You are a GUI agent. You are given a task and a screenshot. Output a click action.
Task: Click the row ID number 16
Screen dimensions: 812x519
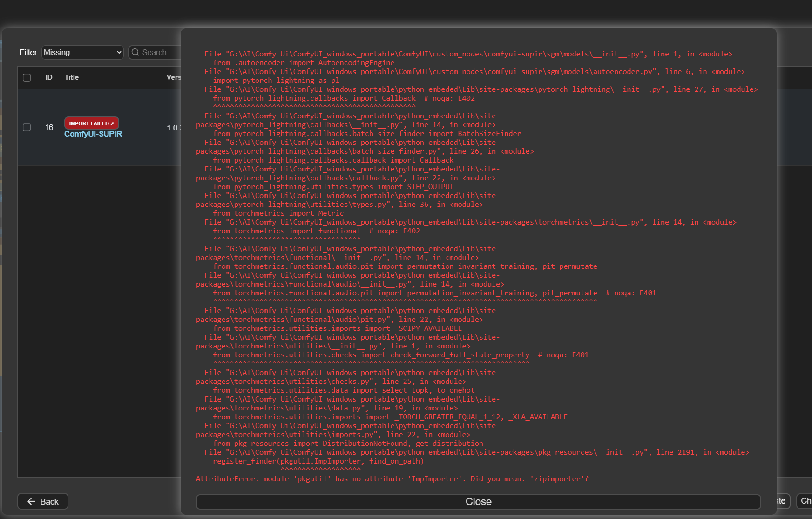[x=49, y=127]
